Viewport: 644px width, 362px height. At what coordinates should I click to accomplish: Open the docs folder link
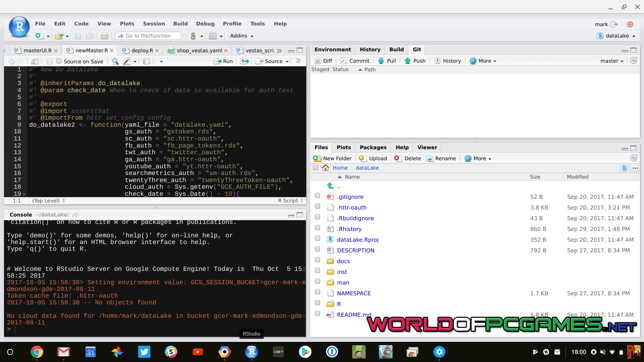point(343,261)
